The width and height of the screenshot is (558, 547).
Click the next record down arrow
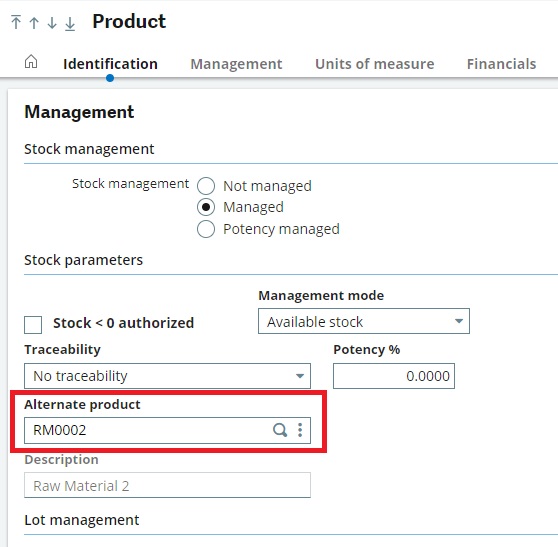pyautogui.click(x=52, y=23)
